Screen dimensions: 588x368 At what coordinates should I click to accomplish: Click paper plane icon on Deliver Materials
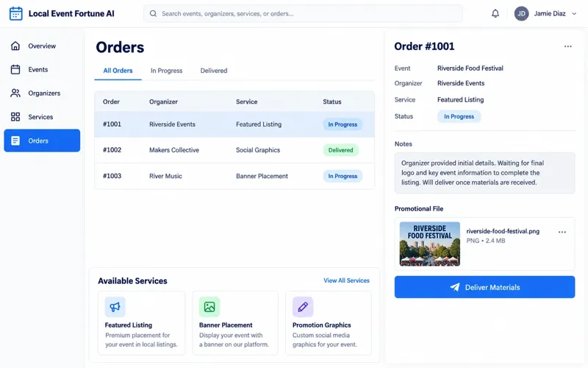coord(455,287)
